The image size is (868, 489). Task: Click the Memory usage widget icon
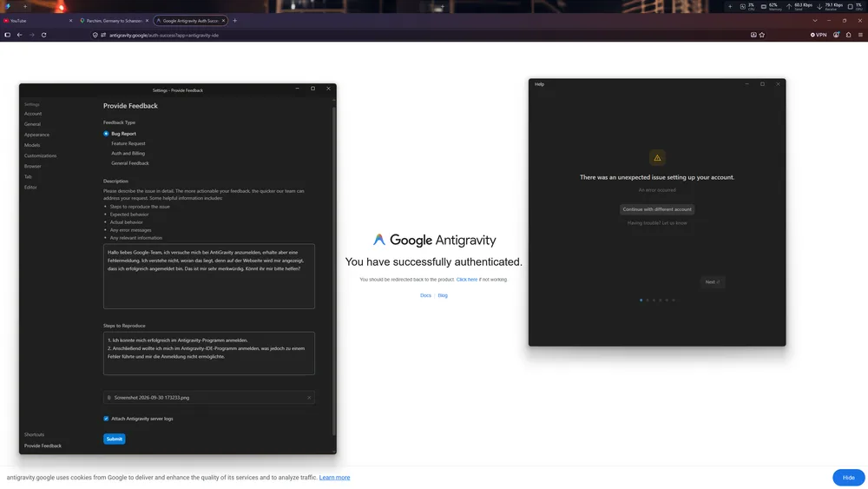coord(763,7)
